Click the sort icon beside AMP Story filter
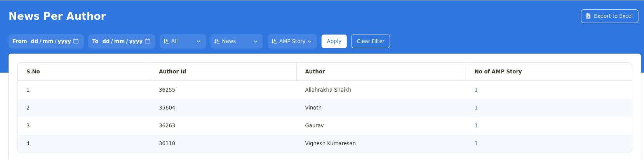 pos(274,41)
